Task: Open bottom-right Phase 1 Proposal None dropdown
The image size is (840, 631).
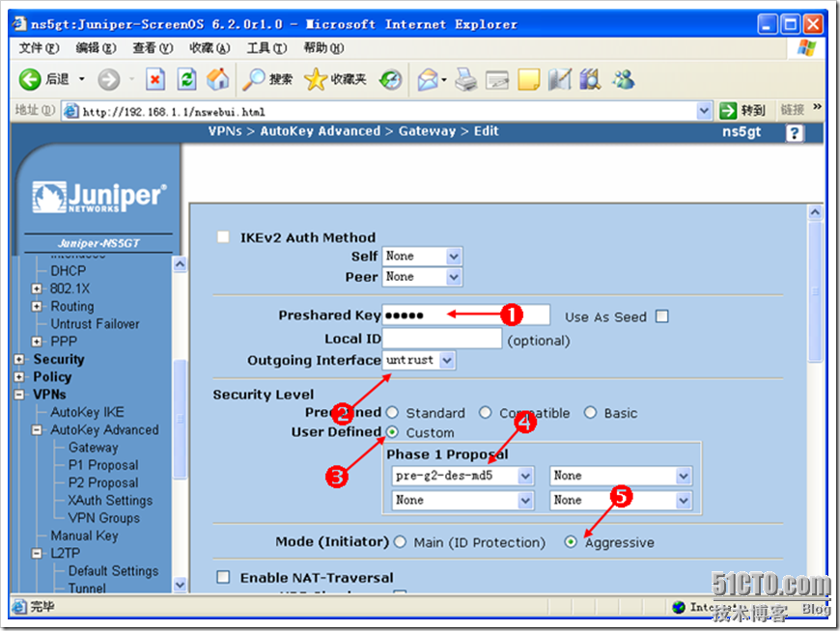Action: (x=621, y=500)
